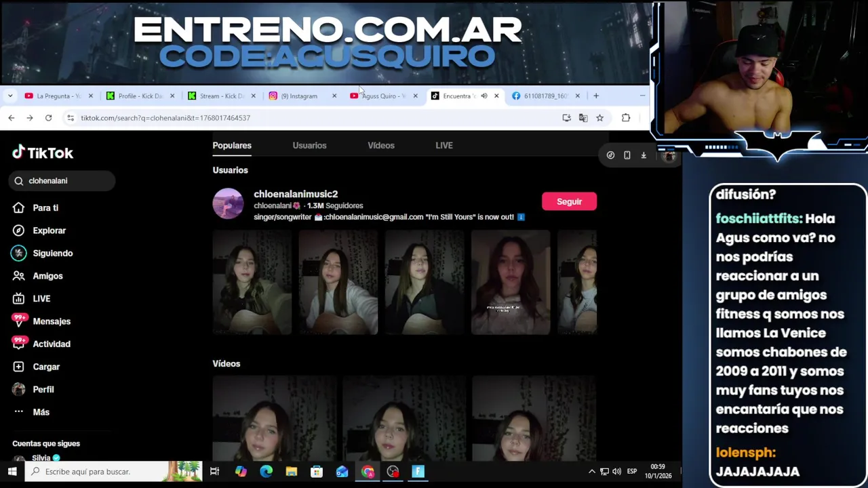The image size is (868, 488).
Task: Open Windows Start menu
Action: (x=12, y=472)
